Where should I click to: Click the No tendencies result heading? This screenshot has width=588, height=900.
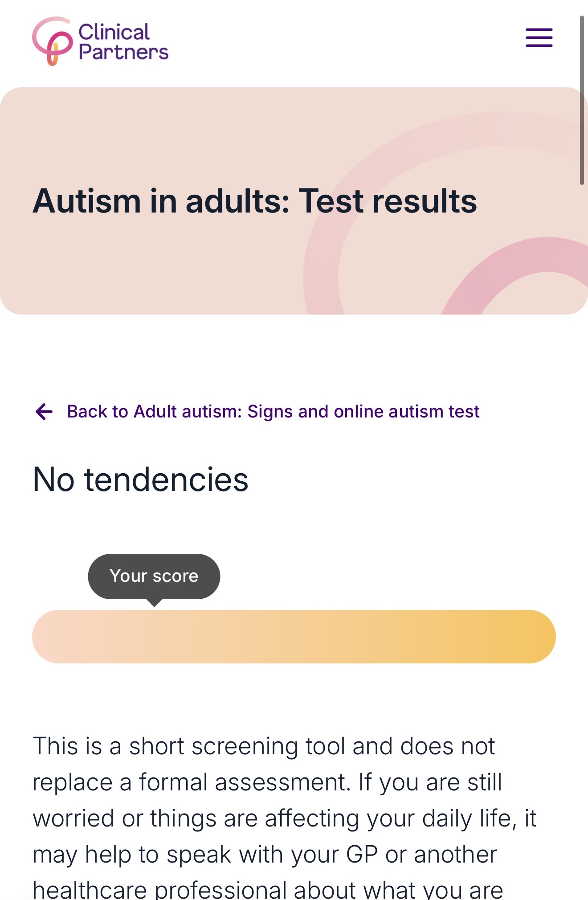click(x=141, y=480)
